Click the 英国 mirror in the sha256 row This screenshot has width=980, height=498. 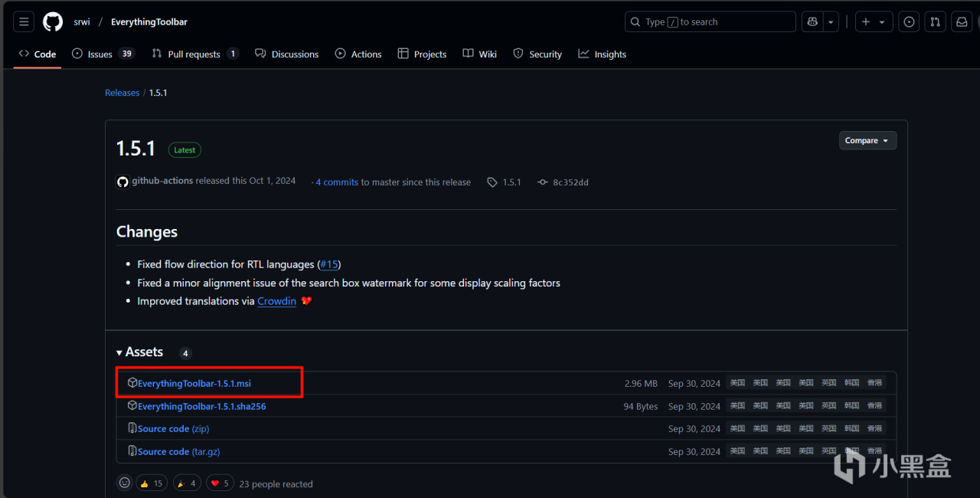click(x=829, y=406)
